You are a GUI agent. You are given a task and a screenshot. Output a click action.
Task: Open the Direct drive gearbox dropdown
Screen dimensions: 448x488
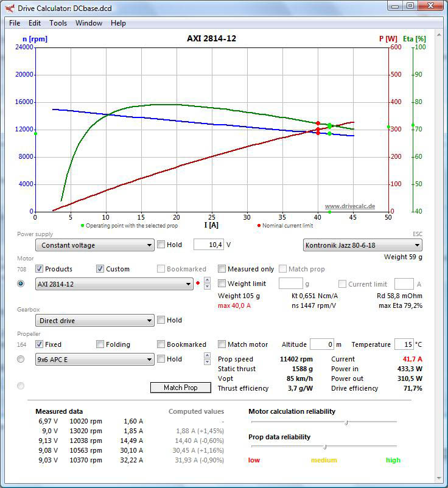coord(94,321)
